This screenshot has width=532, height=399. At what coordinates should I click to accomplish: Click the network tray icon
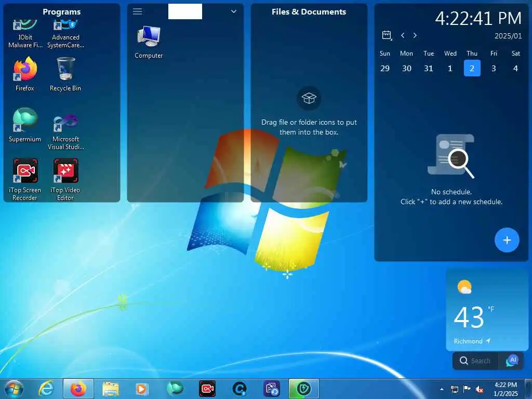(454, 389)
